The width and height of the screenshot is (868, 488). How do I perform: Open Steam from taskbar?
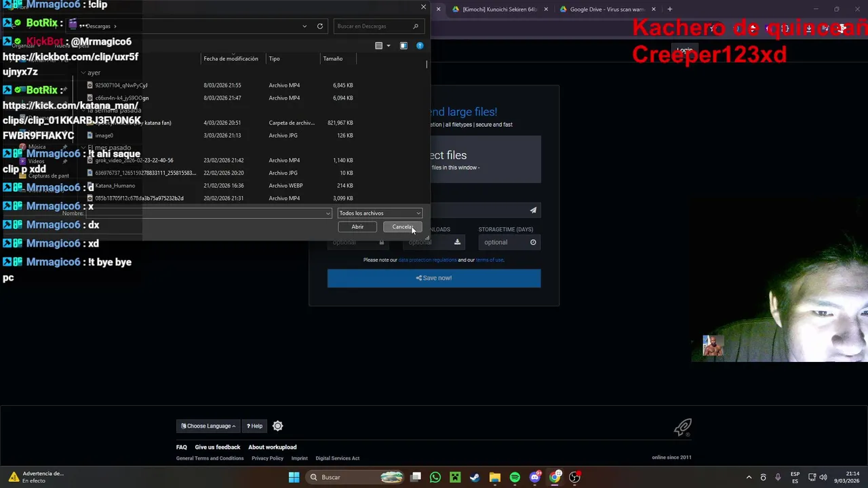475,477
